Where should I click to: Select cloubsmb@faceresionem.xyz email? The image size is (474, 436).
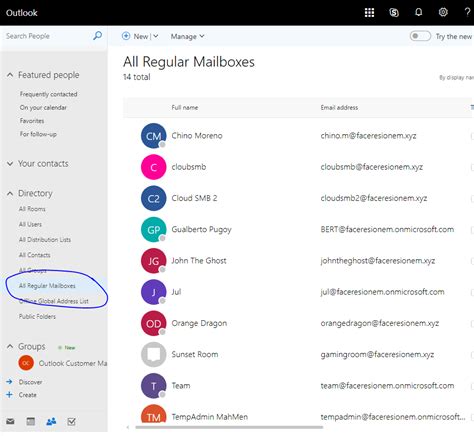pos(372,167)
